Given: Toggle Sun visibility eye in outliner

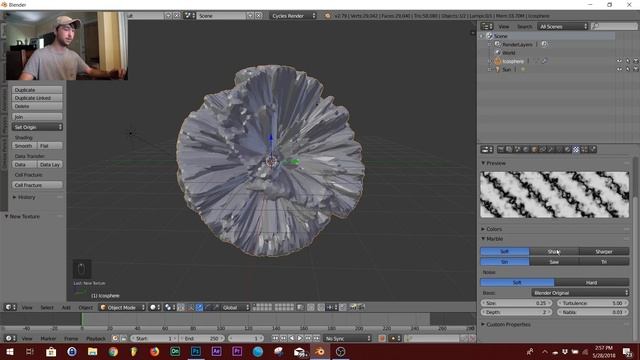Looking at the screenshot, I should pyautogui.click(x=619, y=69).
